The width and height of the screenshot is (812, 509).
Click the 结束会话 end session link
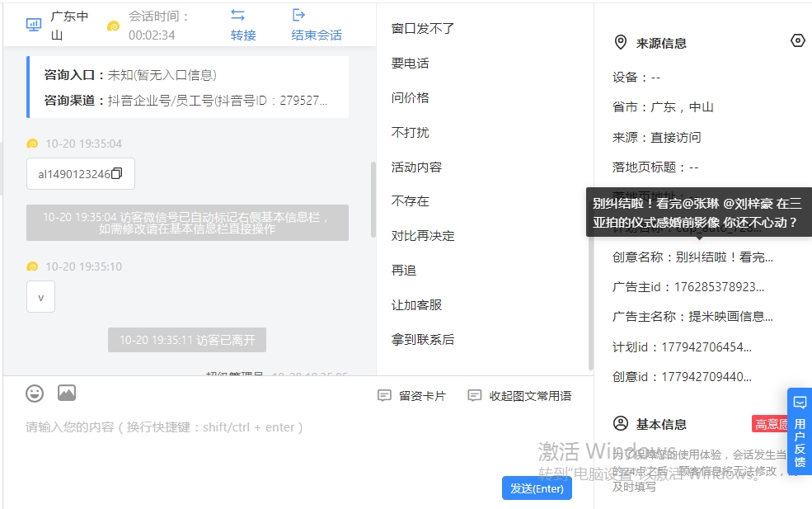(317, 35)
